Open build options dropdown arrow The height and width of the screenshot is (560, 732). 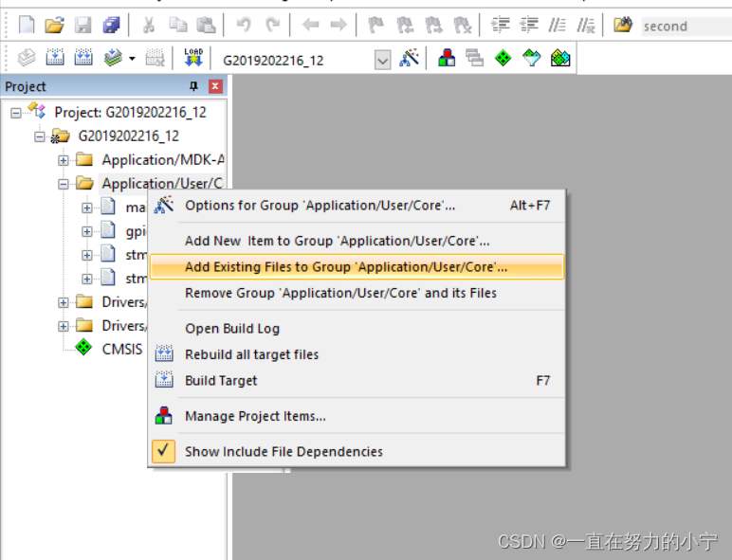[x=132, y=59]
